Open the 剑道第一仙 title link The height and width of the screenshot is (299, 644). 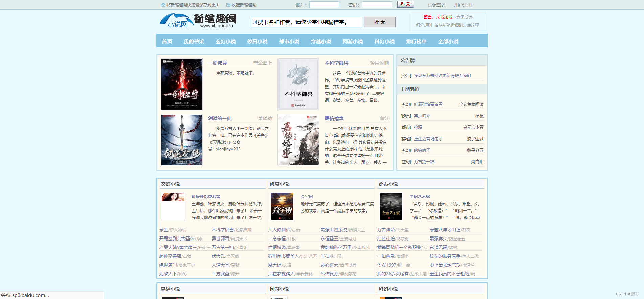pyautogui.click(x=220, y=118)
